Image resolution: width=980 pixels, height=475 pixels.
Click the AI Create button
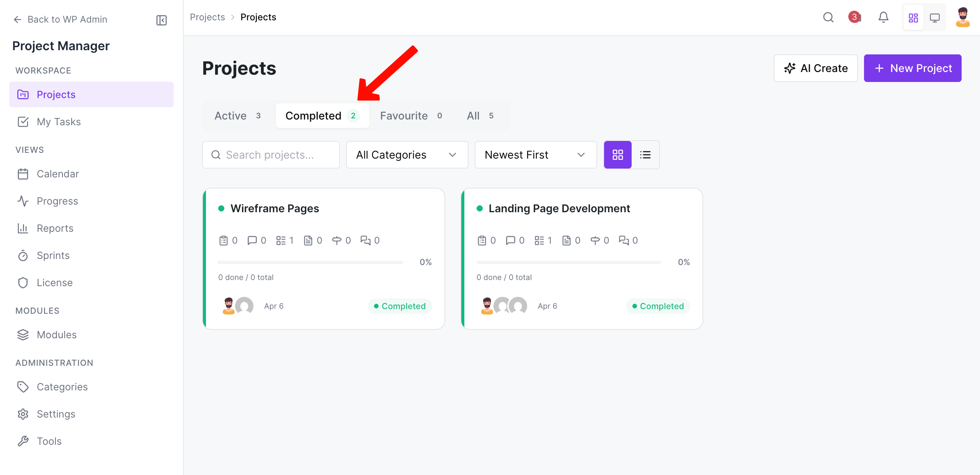point(815,68)
